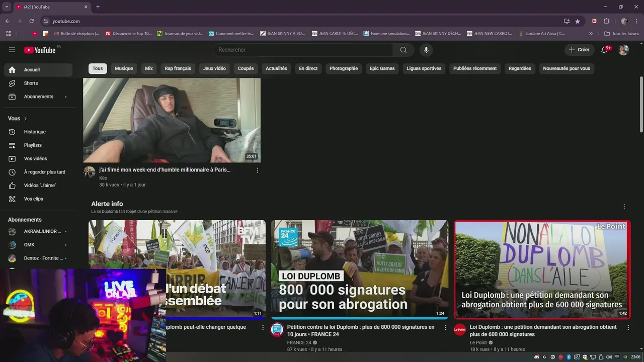644x362 pixels.
Task: Open Bluetooth tray icon
Action: (x=569, y=357)
